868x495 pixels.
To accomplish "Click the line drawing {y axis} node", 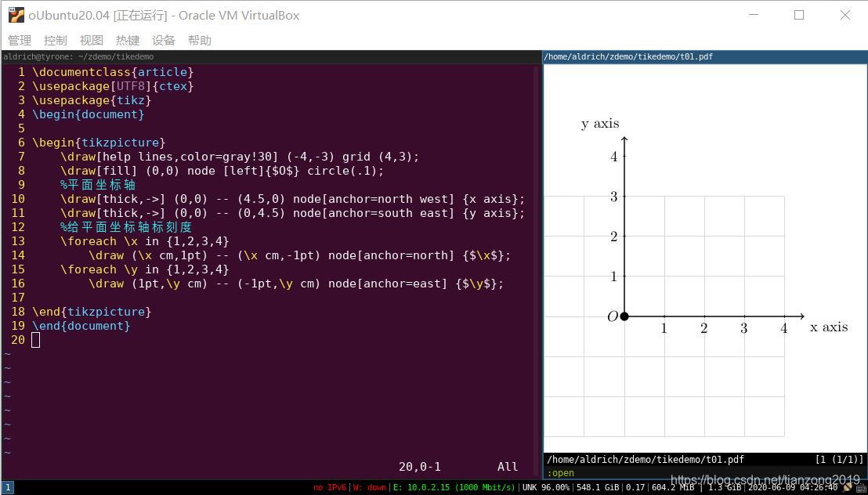I will tap(293, 213).
